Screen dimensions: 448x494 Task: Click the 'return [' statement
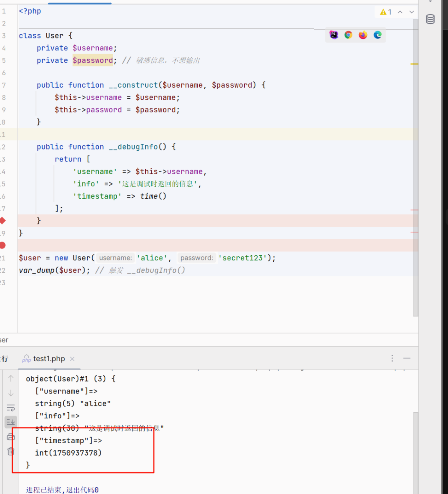point(72,159)
